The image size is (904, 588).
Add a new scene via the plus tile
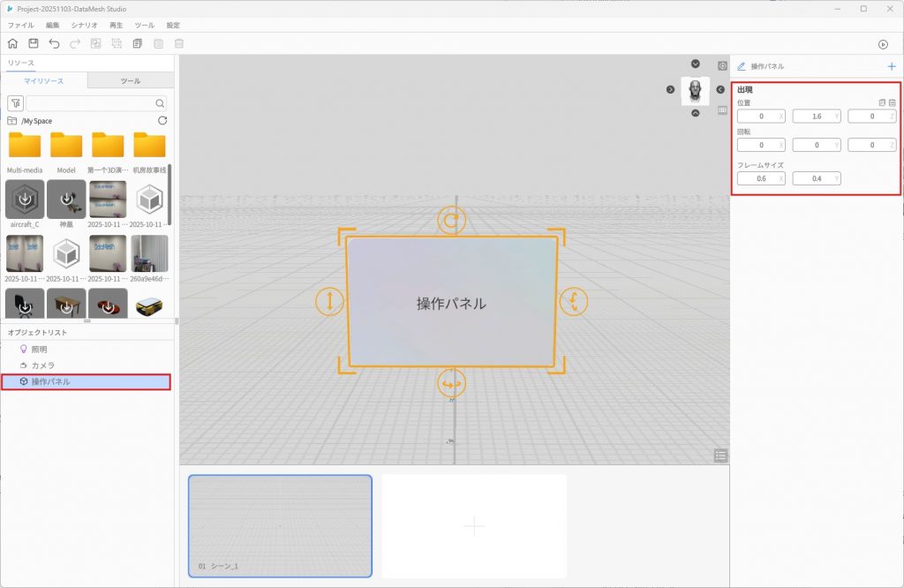(474, 526)
